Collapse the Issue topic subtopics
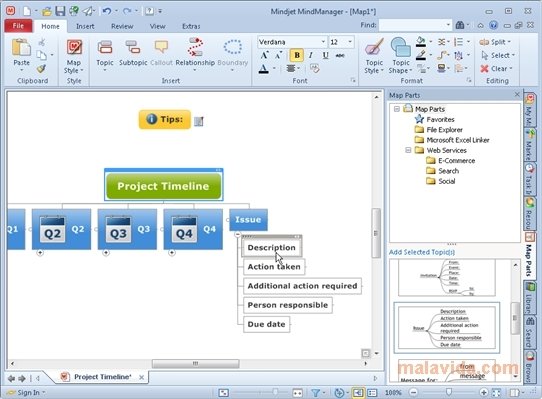The height and width of the screenshot is (399, 542). point(237,234)
